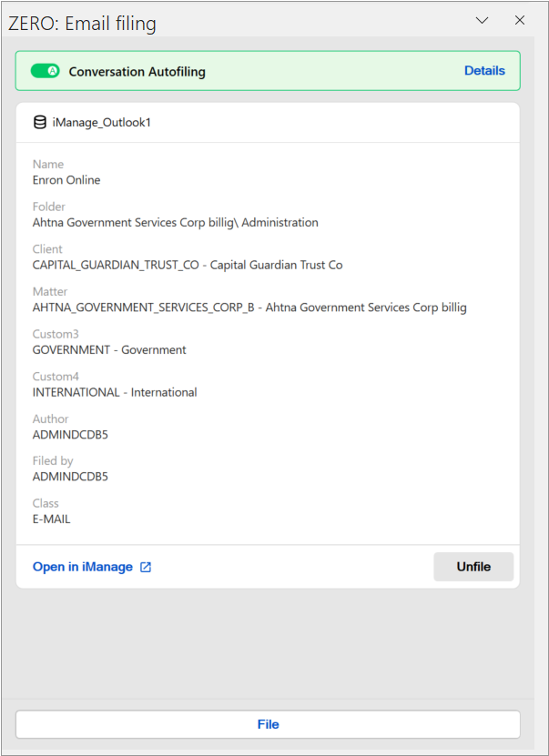The height and width of the screenshot is (756, 549).
Task: Click the iManage database icon
Action: pos(39,123)
